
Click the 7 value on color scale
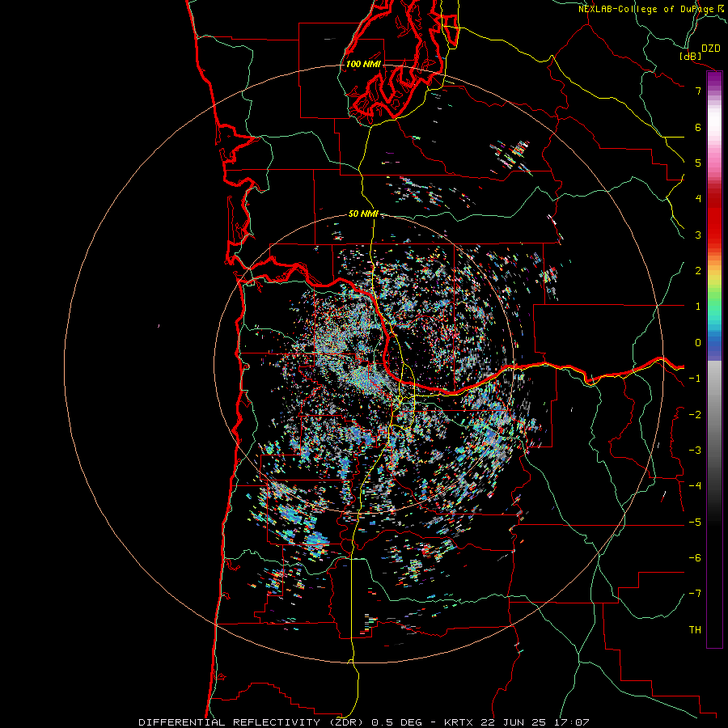[x=698, y=91]
